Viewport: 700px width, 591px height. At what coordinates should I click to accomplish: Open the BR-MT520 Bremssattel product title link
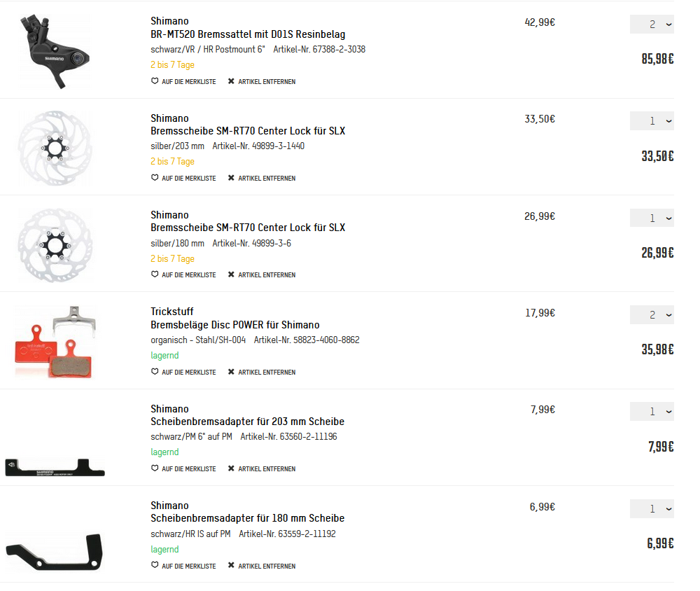coord(248,34)
